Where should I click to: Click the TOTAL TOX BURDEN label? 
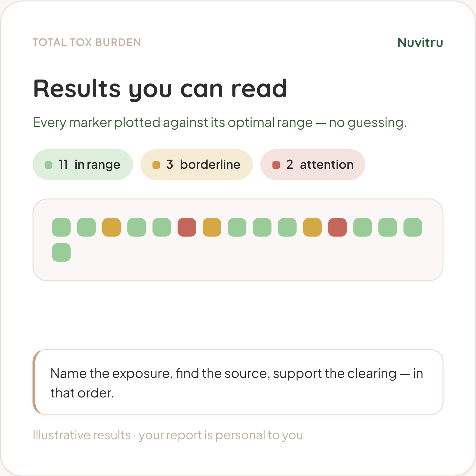pos(87,43)
